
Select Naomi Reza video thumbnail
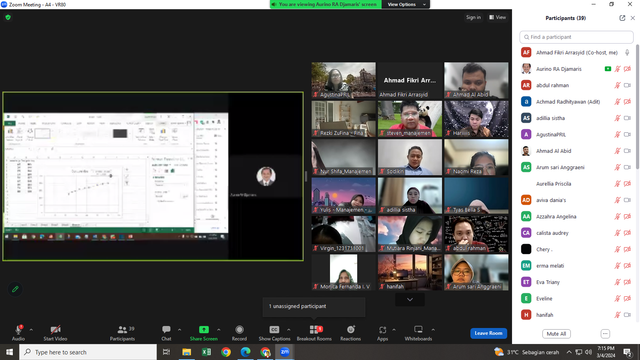[476, 157]
